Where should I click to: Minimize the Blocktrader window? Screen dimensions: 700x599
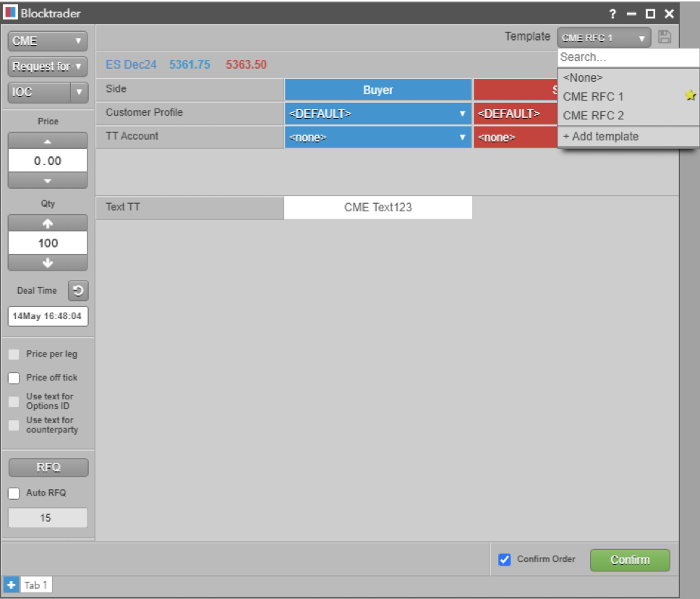[631, 14]
